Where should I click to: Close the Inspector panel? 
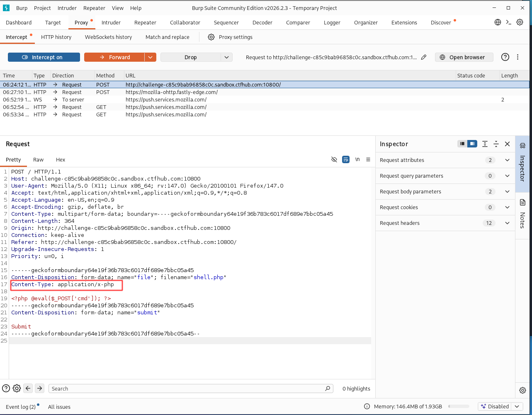507,144
